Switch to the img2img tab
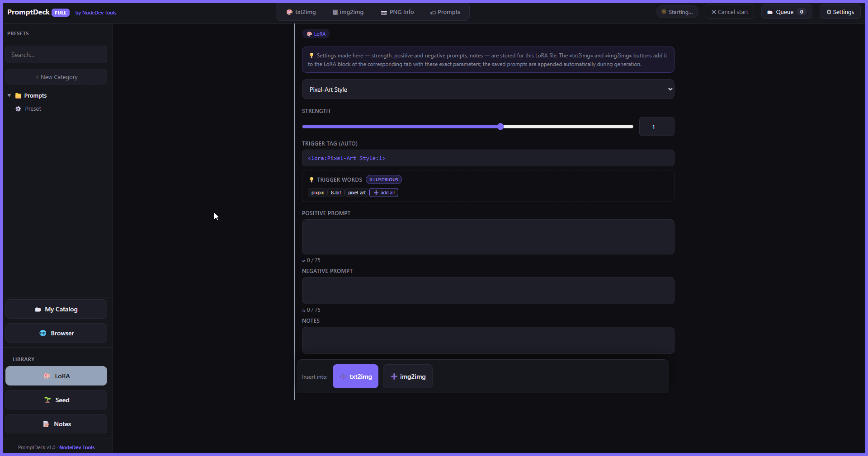868x456 pixels. pos(348,12)
